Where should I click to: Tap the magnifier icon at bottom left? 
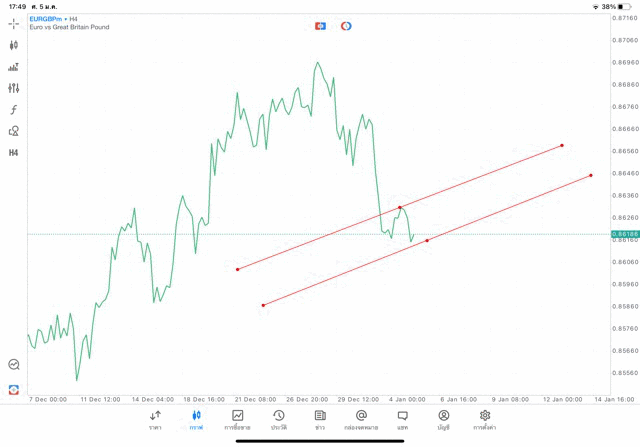pyautogui.click(x=14, y=365)
